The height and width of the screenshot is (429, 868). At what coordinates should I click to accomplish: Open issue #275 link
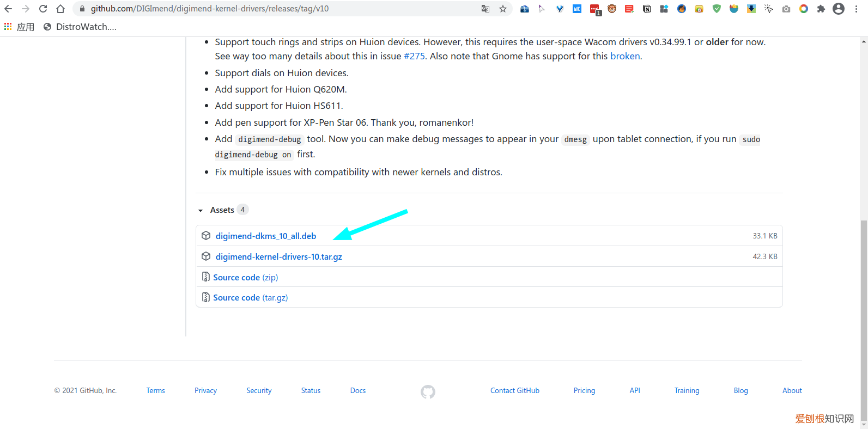tap(414, 56)
